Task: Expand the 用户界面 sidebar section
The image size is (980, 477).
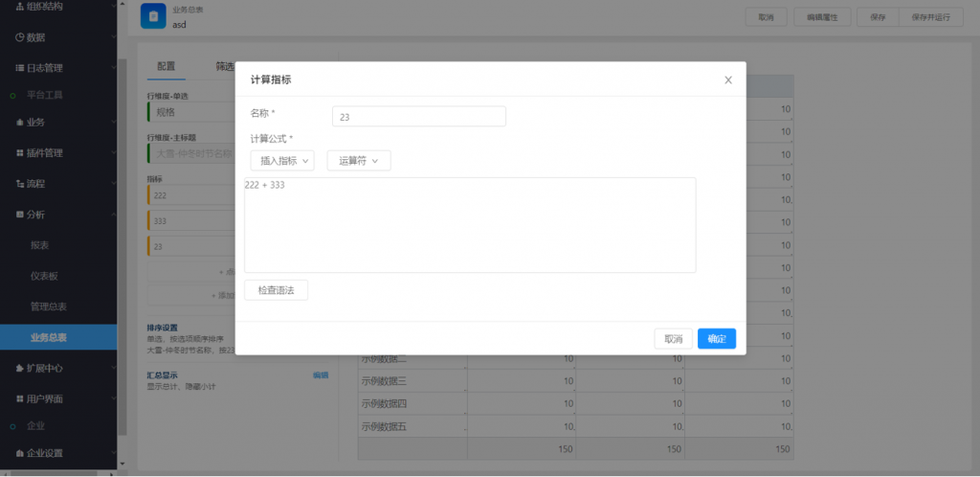Action: pyautogui.click(x=112, y=397)
